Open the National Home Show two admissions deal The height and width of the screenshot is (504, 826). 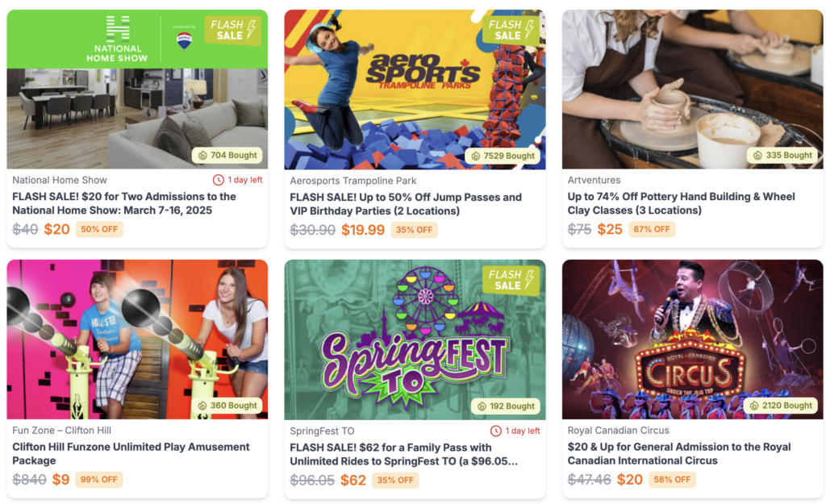(124, 203)
